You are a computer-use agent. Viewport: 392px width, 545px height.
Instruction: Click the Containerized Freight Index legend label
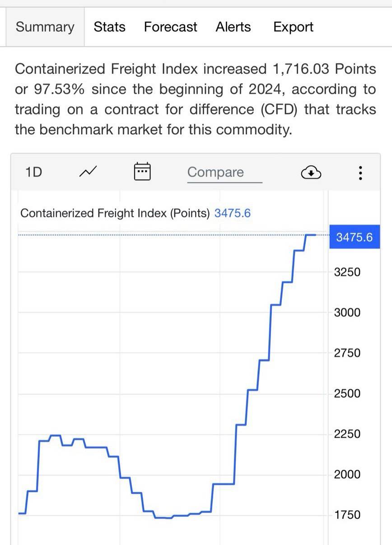115,213
